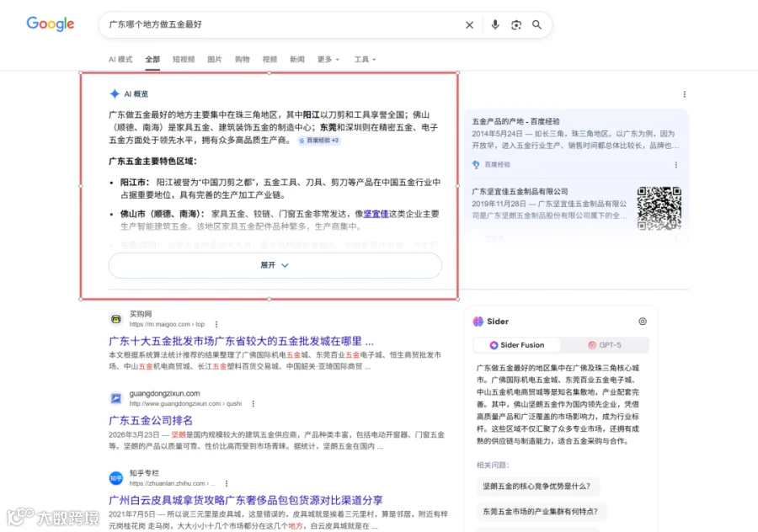The width and height of the screenshot is (758, 532).
Task: Select the 全部 tab
Action: tap(152, 60)
